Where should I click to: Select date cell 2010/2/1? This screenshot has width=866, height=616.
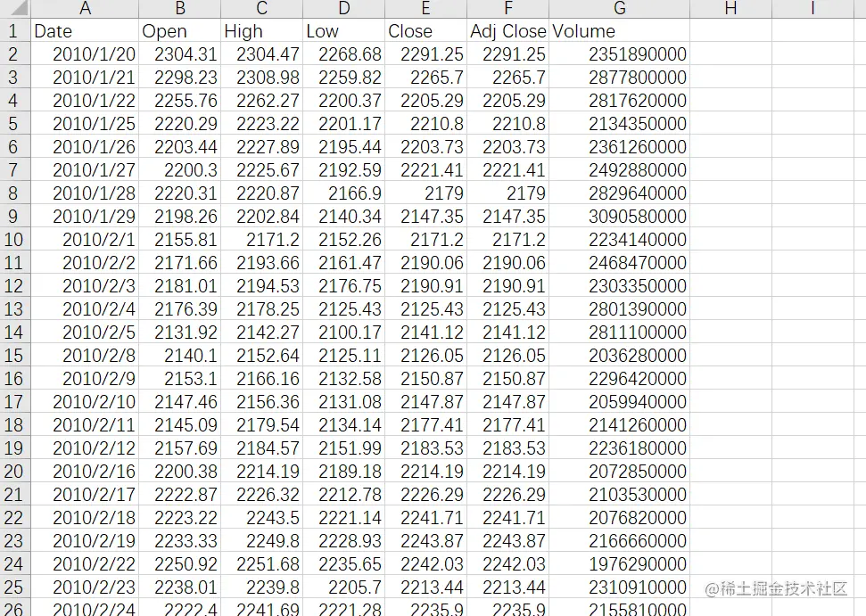click(x=85, y=240)
